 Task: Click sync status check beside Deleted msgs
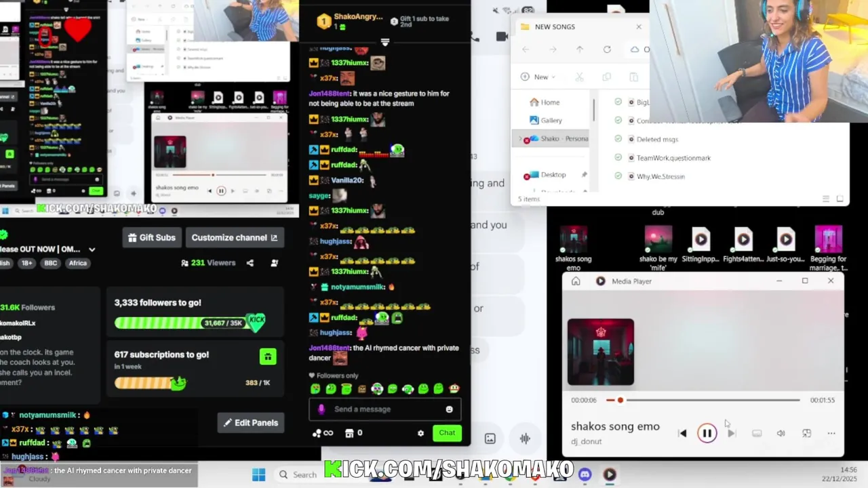(x=618, y=139)
